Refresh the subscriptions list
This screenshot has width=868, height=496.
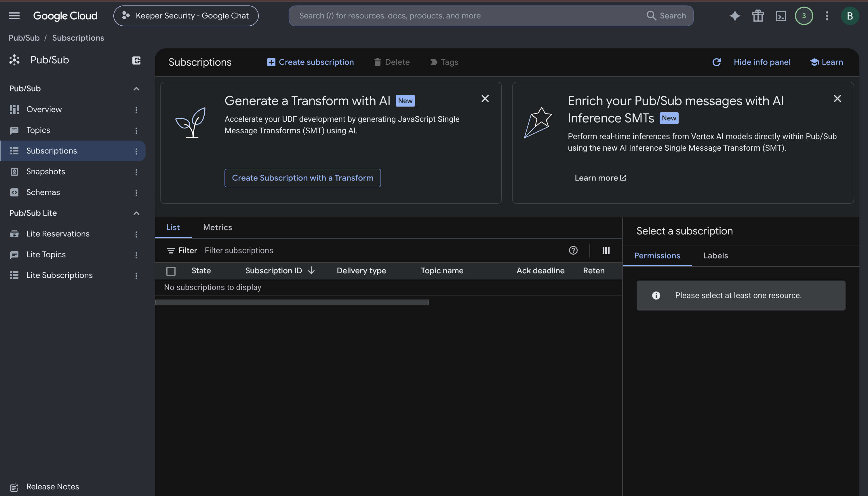click(717, 62)
